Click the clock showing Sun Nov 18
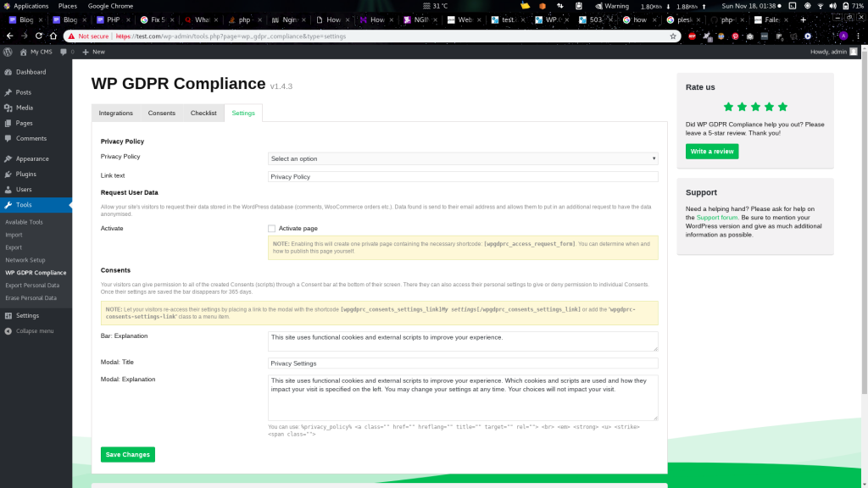The height and width of the screenshot is (488, 868). click(749, 6)
